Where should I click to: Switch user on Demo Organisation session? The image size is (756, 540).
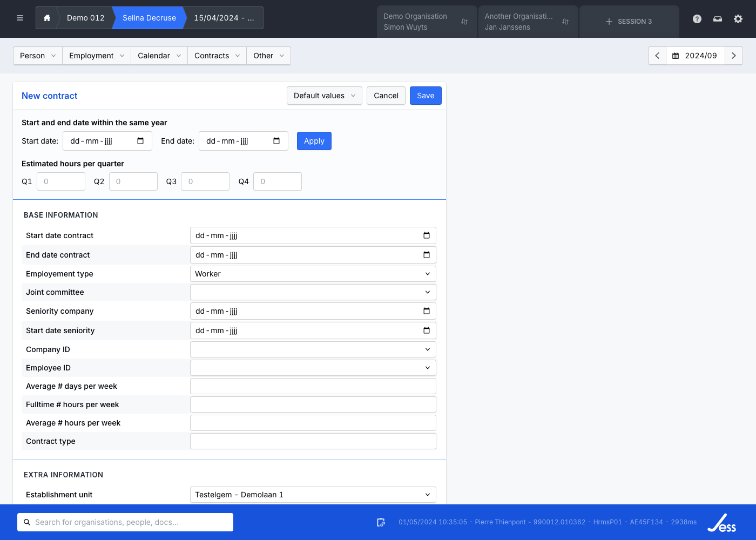pyautogui.click(x=464, y=22)
